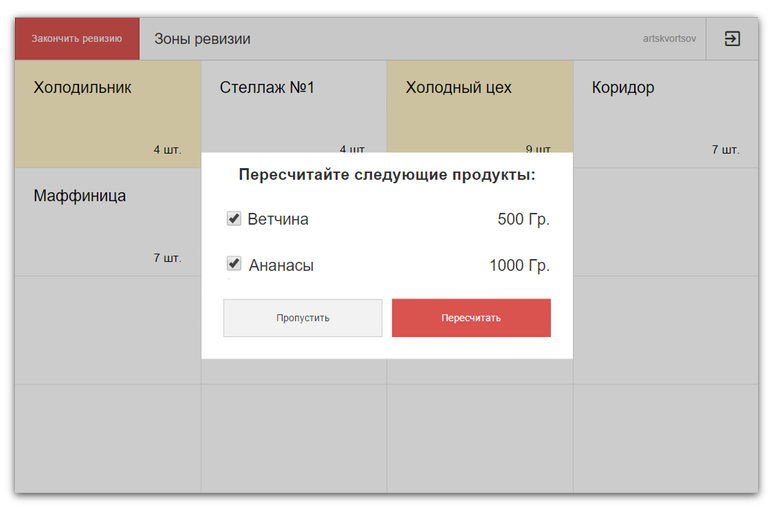
Task: Click the Ананасы product label
Action: (281, 265)
